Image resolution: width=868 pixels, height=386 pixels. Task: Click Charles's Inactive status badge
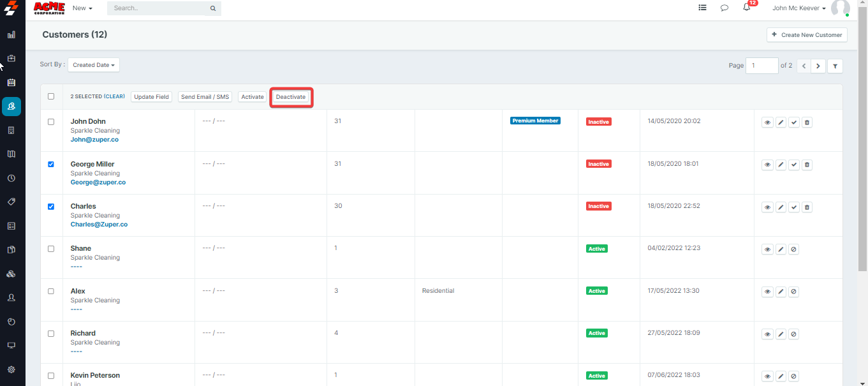[x=599, y=206]
